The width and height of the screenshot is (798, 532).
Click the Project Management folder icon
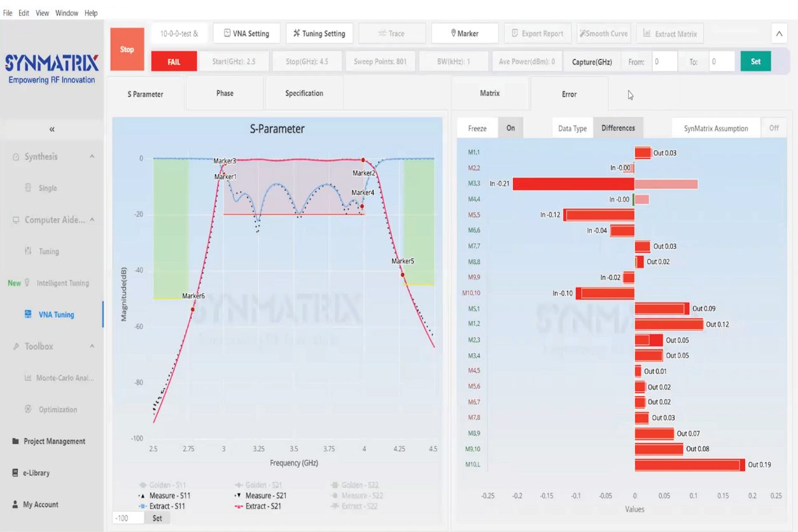pos(15,441)
